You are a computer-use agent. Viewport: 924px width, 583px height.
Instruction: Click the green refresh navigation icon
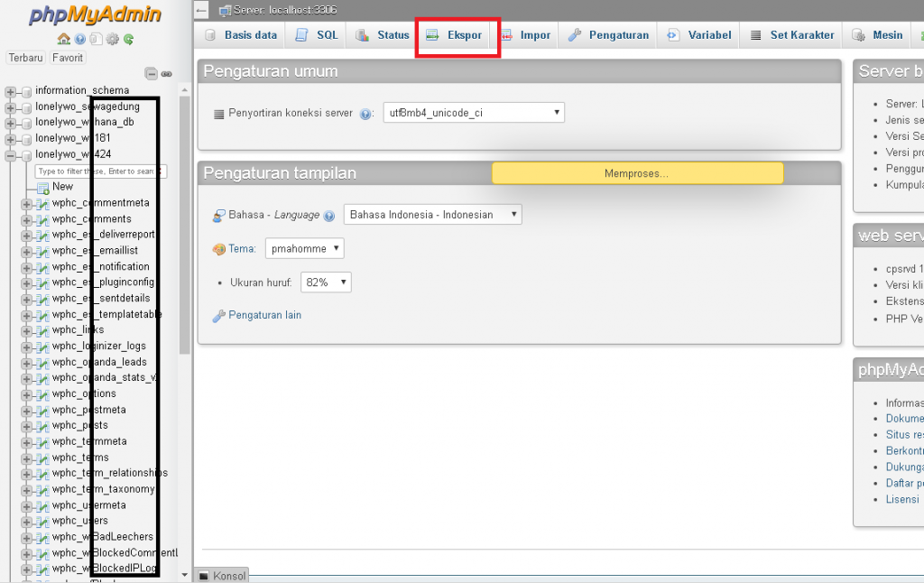pyautogui.click(x=129, y=39)
